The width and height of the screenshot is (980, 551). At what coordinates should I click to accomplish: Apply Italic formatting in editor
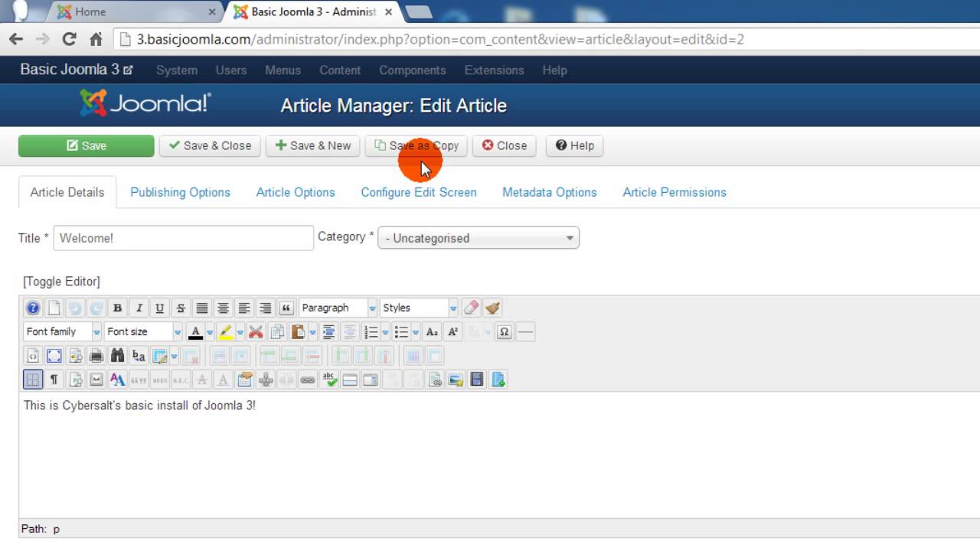[139, 308]
